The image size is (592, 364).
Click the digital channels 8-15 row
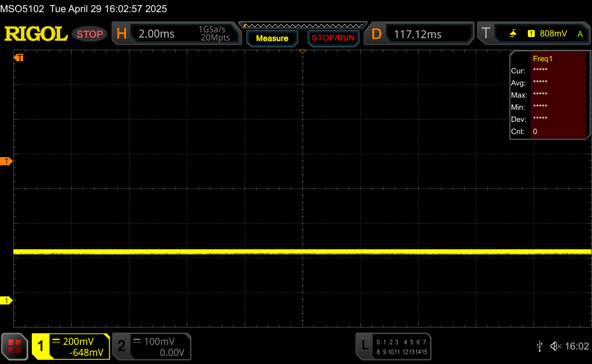[401, 352]
